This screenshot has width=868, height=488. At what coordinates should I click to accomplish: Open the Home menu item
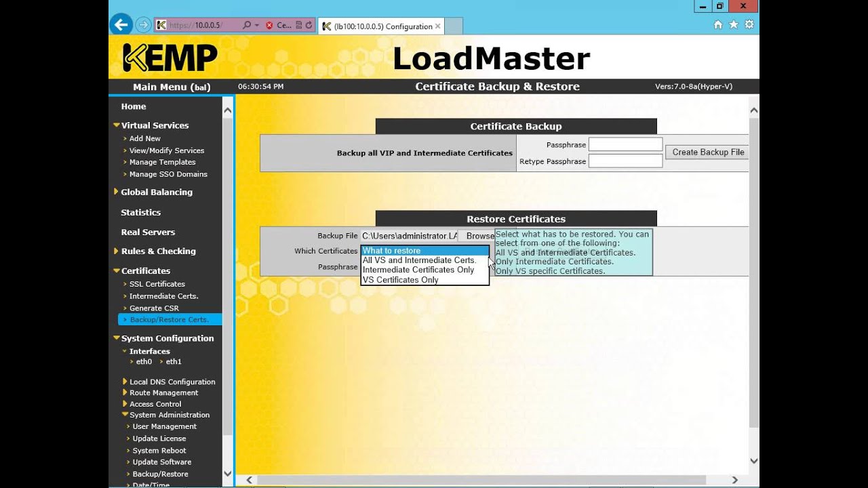[x=134, y=106]
